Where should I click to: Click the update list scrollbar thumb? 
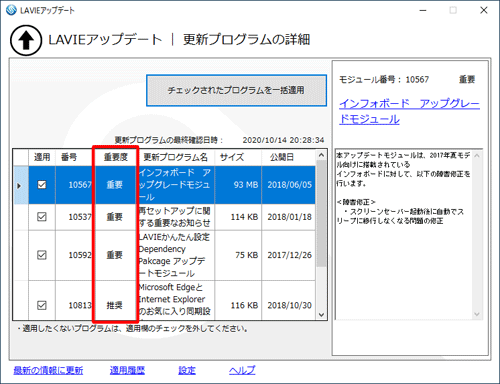pyautogui.click(x=321, y=213)
